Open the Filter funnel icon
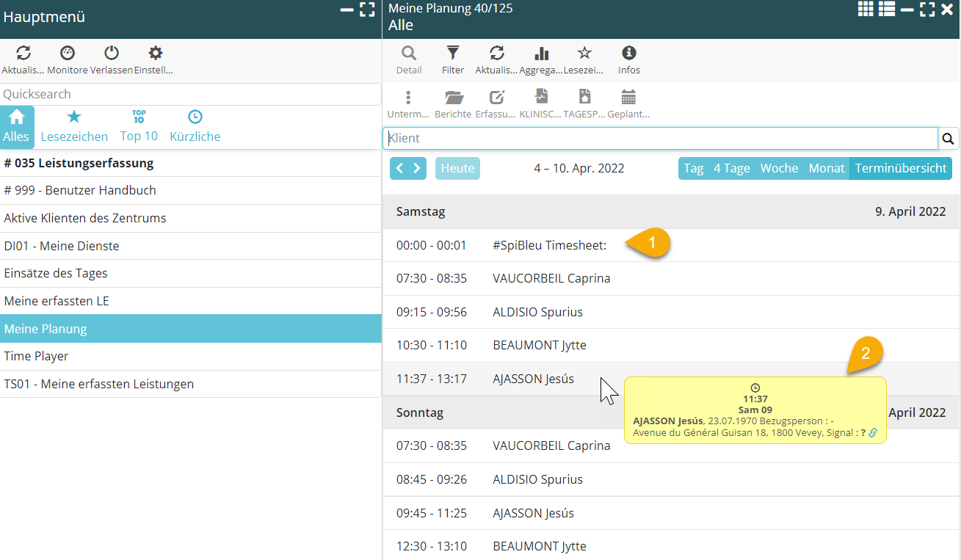This screenshot has width=961, height=560. (453, 54)
